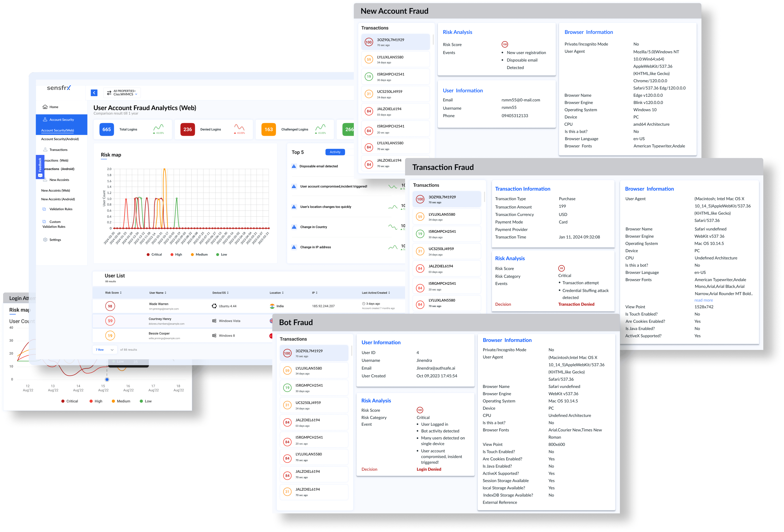Click warning icon beside Change in Country

(294, 227)
